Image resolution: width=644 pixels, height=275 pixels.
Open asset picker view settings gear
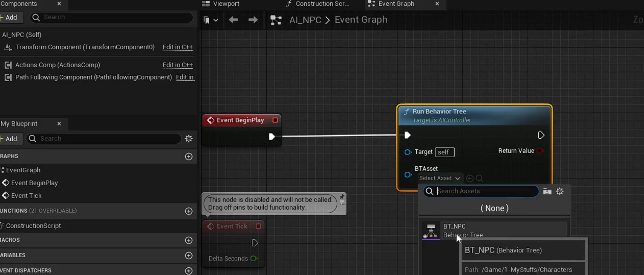tap(560, 191)
